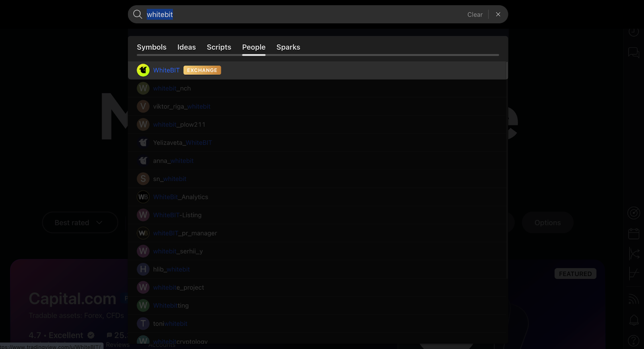Open user whitebite_project
Screen dimensions: 644x349
click(317, 287)
